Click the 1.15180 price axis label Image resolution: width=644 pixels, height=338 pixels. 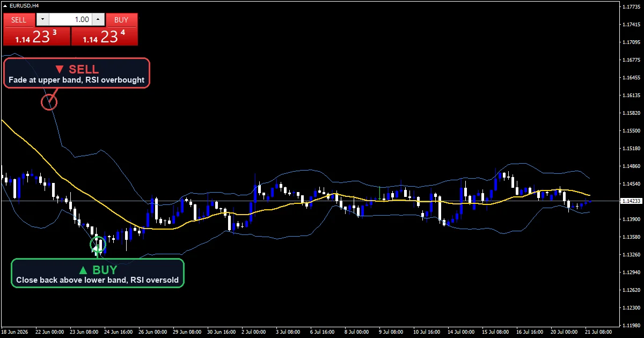click(631, 148)
